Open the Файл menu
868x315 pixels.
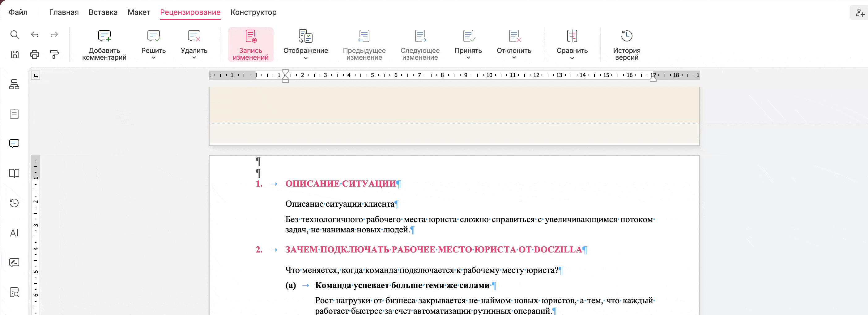tap(18, 12)
